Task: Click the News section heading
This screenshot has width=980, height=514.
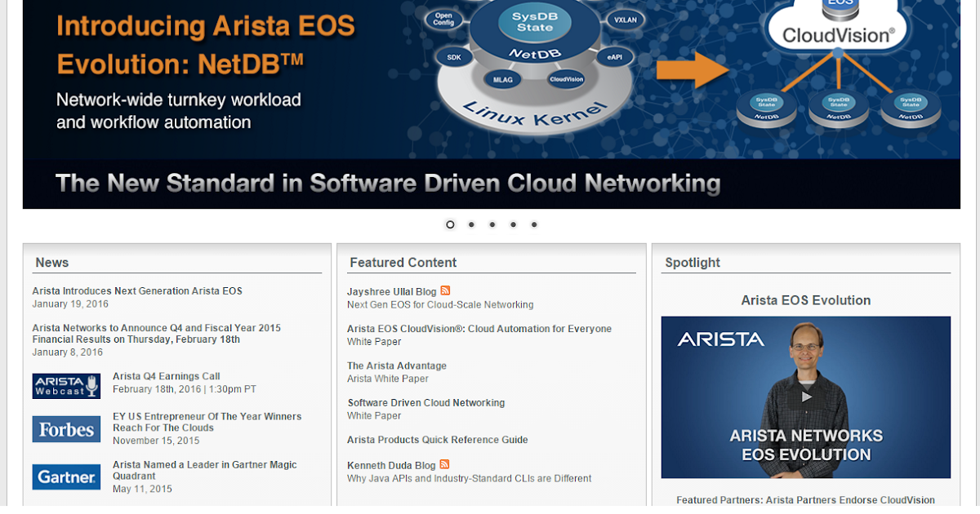Action: tap(52, 263)
